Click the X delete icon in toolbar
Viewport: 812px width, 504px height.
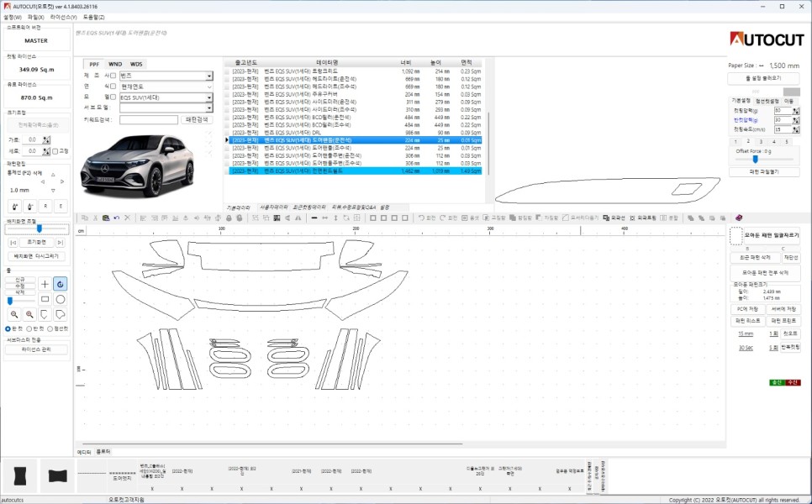click(128, 218)
